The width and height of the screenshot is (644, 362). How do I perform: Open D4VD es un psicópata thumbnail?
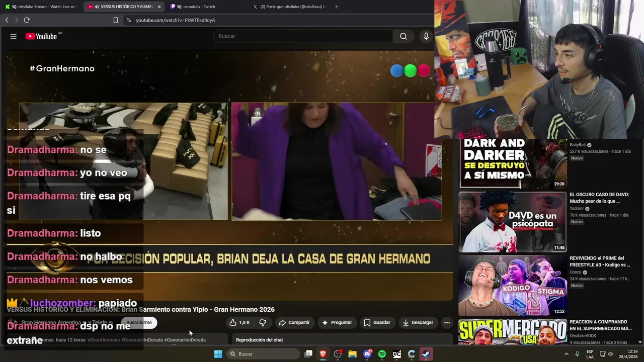click(513, 222)
